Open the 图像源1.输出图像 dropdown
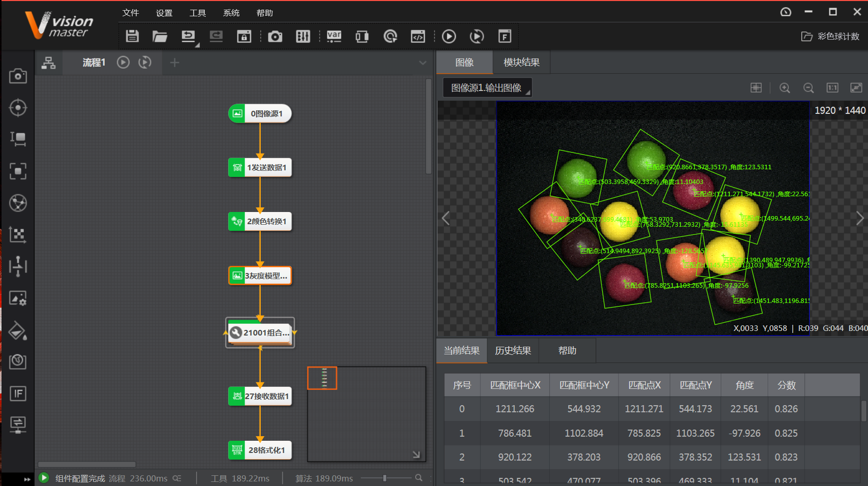Screen dimensions: 868x486 click(487, 88)
